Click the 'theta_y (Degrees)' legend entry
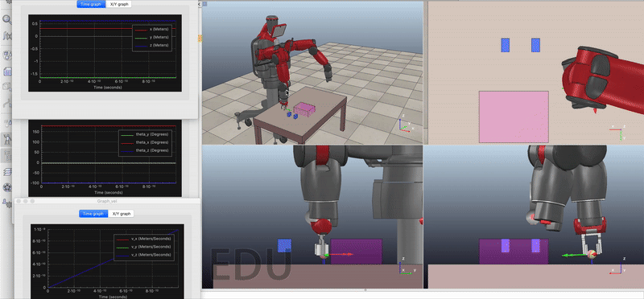The width and height of the screenshot is (644, 299). coord(145,134)
